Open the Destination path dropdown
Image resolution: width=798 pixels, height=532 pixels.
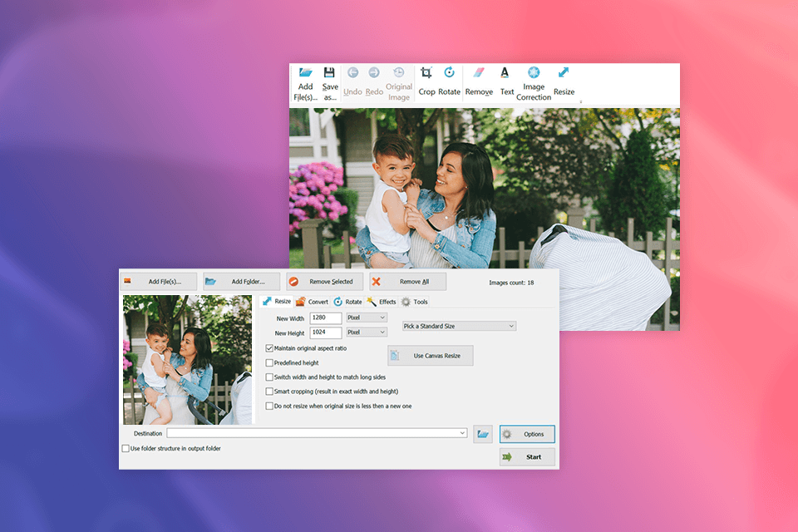[462, 433]
